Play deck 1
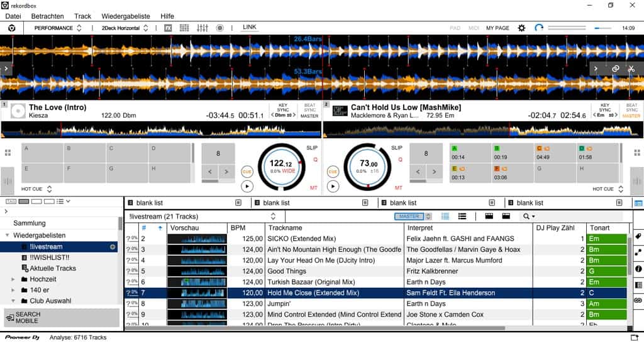This screenshot has height=343, width=644. 247,187
